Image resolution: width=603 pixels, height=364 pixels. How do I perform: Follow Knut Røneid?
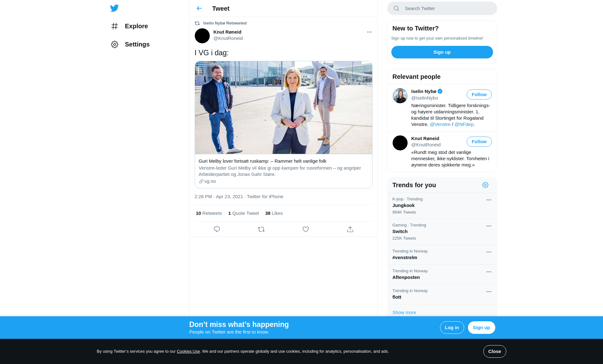479,142
